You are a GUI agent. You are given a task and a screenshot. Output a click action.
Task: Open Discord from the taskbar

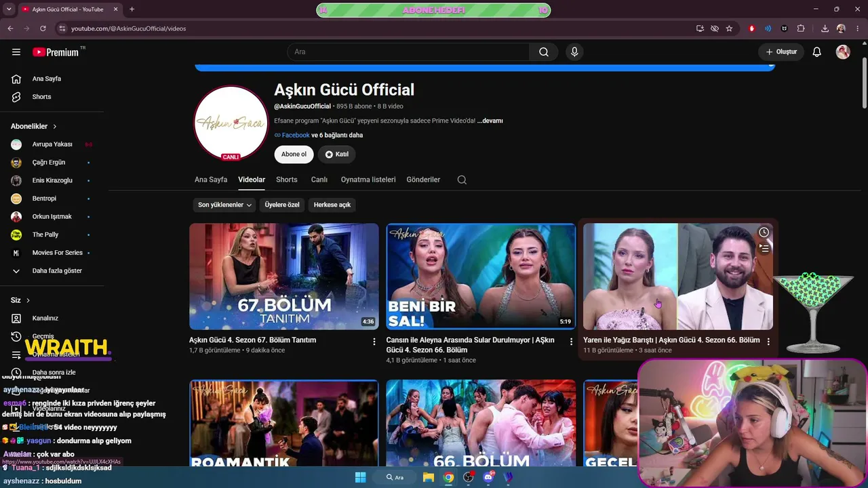tap(488, 477)
